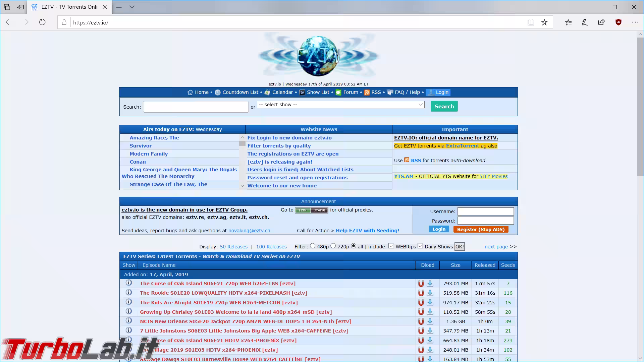Set these tabs aside

point(20,7)
